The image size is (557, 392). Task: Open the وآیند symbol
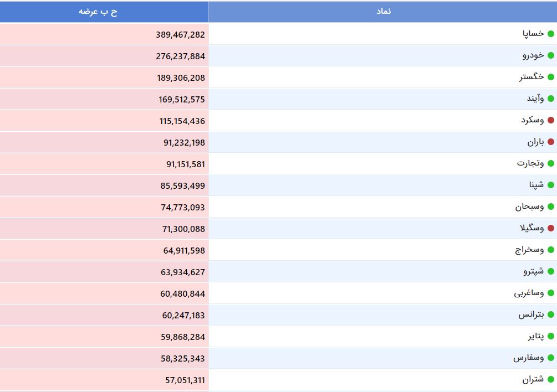pos(535,99)
